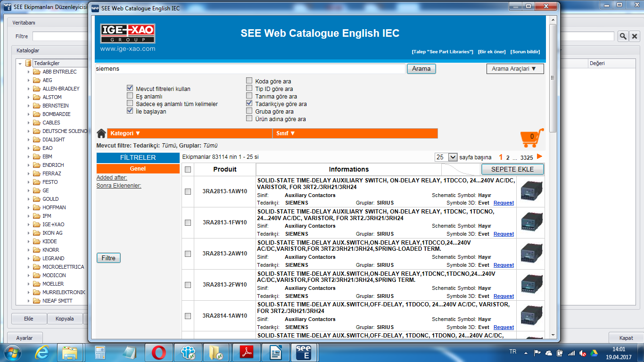Viewport: 644px width, 362px height.
Task: Open Google Drive tray icon
Action: tap(594, 353)
